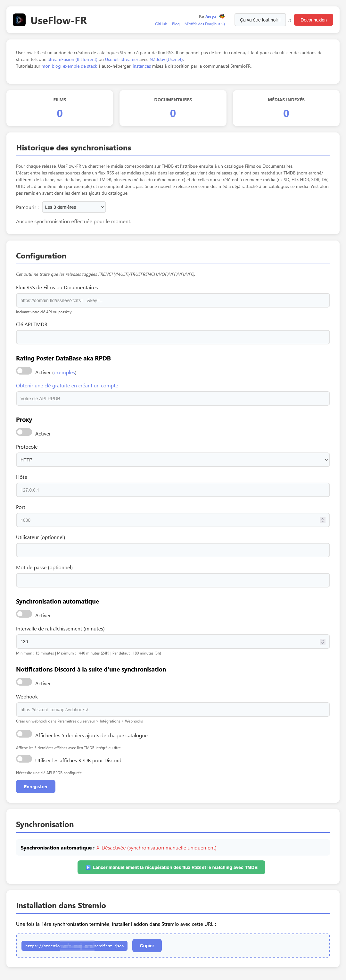This screenshot has width=346, height=980.
Task: Activate Discord notifications toggle
Action: [24, 682]
